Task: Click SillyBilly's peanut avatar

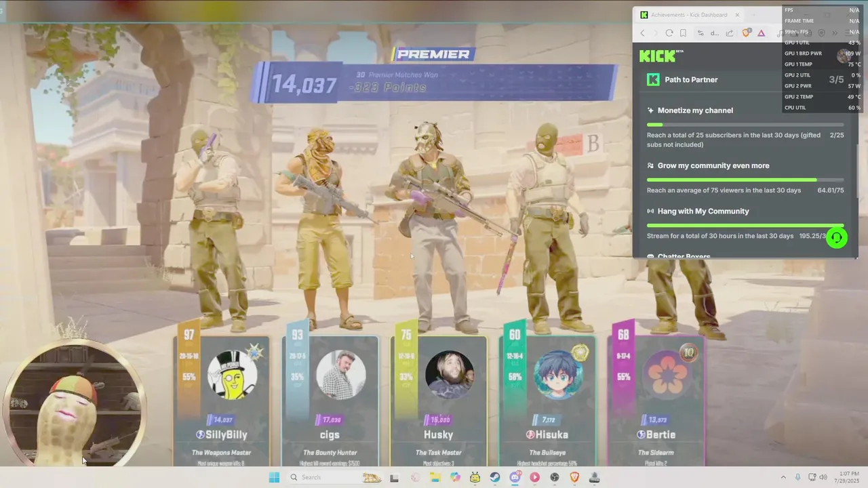Action: click(232, 375)
